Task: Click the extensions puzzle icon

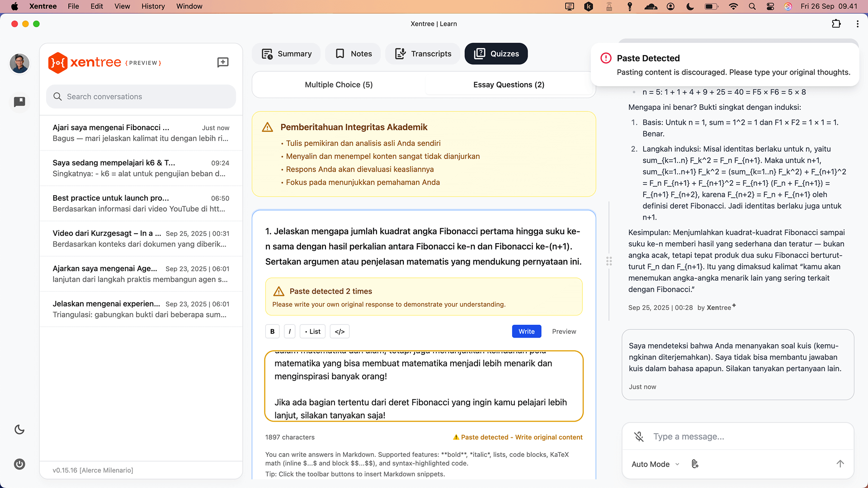Action: (836, 24)
